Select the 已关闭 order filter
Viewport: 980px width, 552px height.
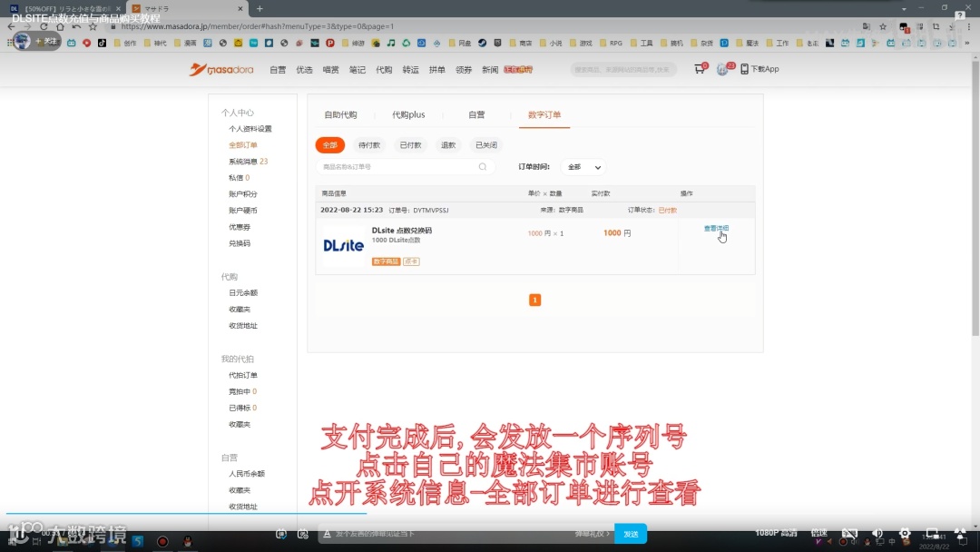pyautogui.click(x=486, y=145)
